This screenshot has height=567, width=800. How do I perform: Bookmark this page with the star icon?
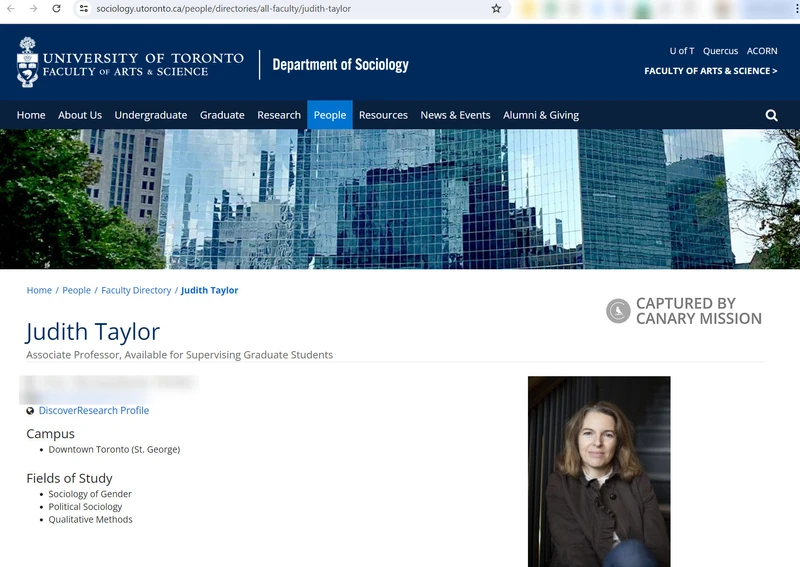[x=496, y=9]
